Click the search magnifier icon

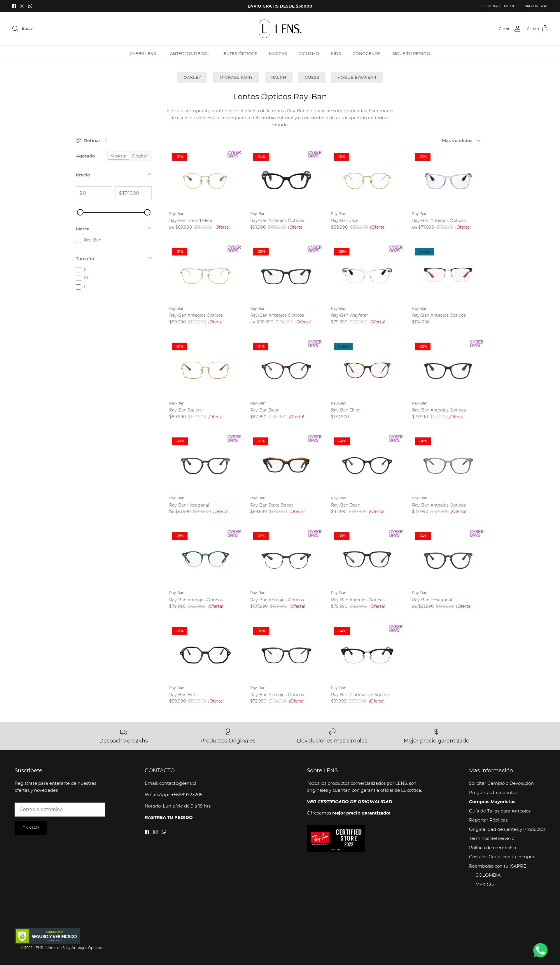[x=15, y=29]
